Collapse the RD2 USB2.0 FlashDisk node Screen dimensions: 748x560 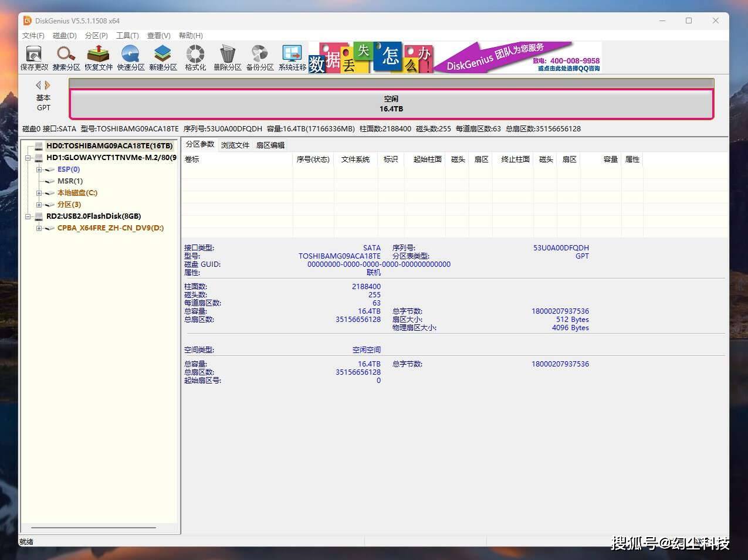(x=28, y=216)
